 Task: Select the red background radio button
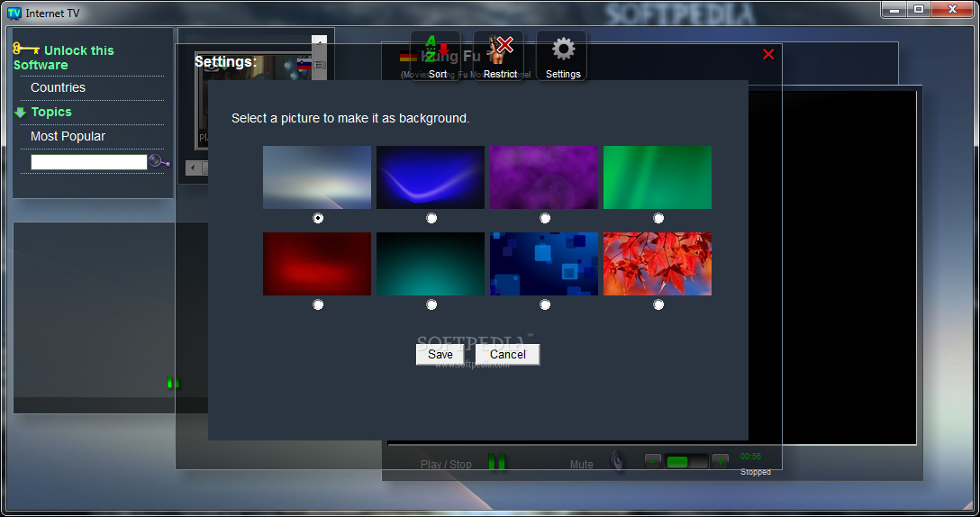(318, 304)
